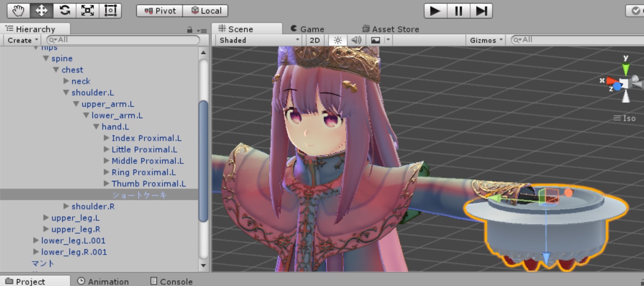Click the Local handle rotation button
The image size is (644, 286).
(206, 10)
